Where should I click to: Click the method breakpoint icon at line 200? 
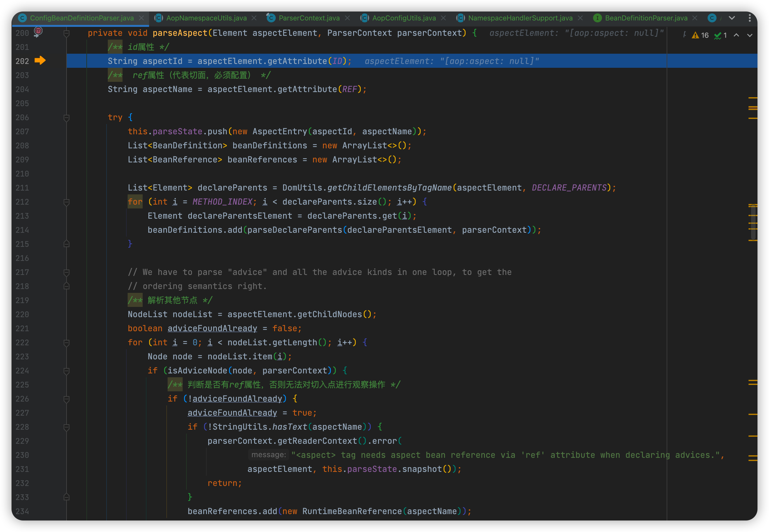pyautogui.click(x=38, y=31)
